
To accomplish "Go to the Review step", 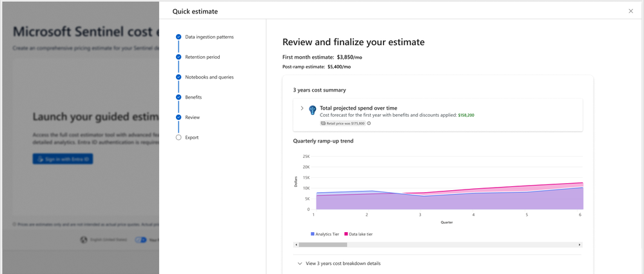I will click(192, 117).
